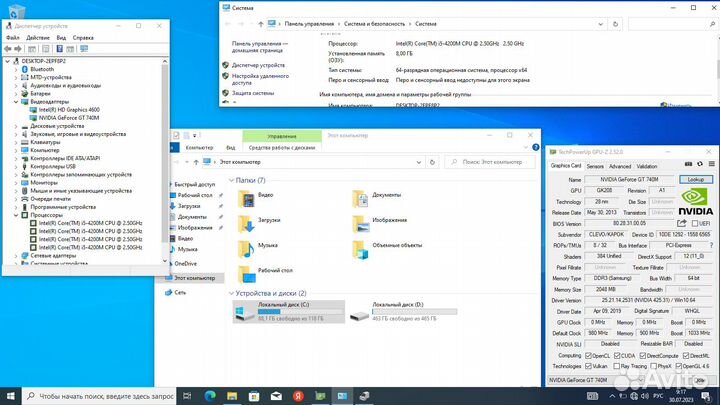The width and height of the screenshot is (720, 405).
Task: Open the Images folder (Изображения) icon
Action: (360, 224)
